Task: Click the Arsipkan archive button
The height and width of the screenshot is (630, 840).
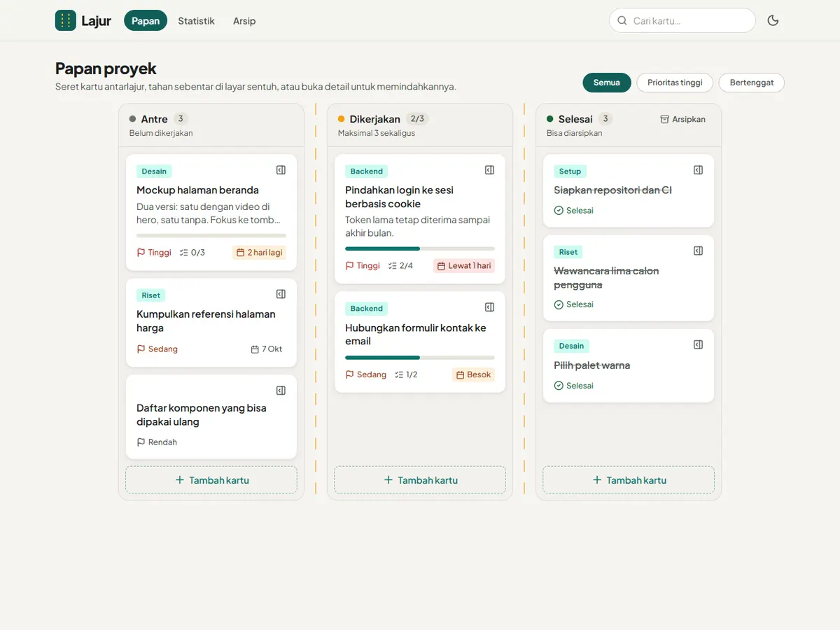Action: pos(683,119)
